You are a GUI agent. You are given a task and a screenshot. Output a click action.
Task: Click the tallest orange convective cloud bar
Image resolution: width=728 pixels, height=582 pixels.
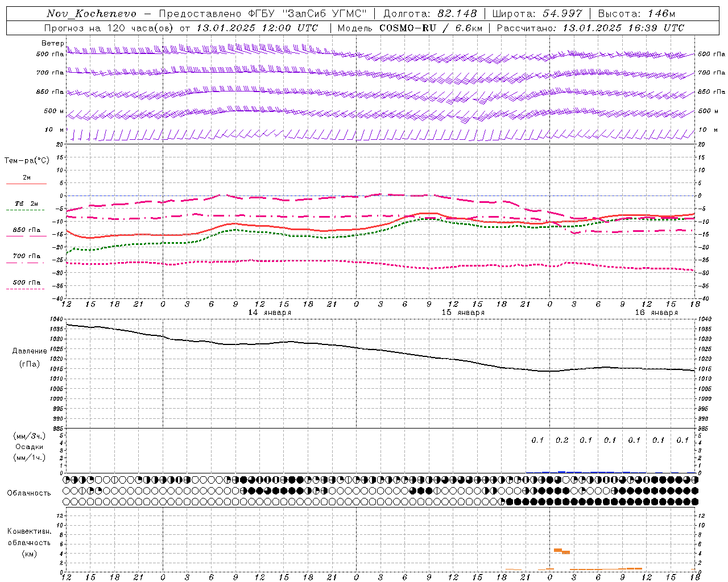[558, 550]
